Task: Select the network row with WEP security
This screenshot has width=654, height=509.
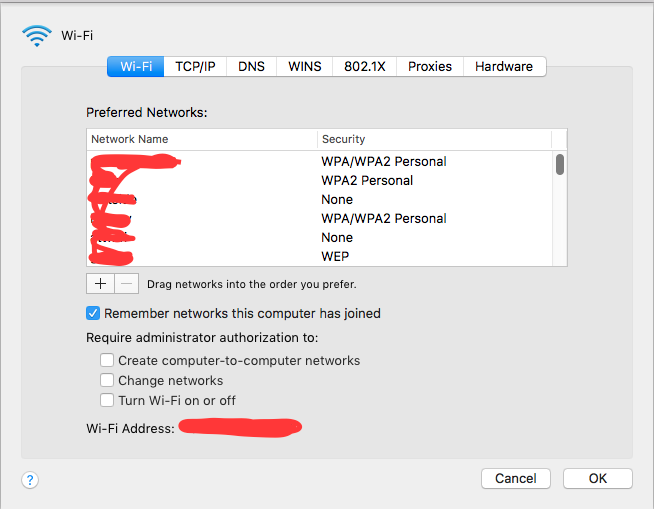Action: click(x=319, y=256)
